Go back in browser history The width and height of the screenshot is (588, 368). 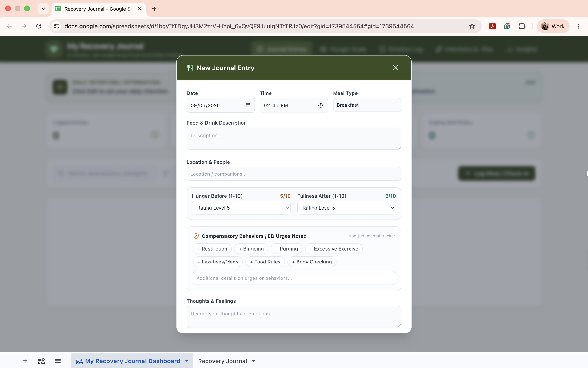click(9, 26)
